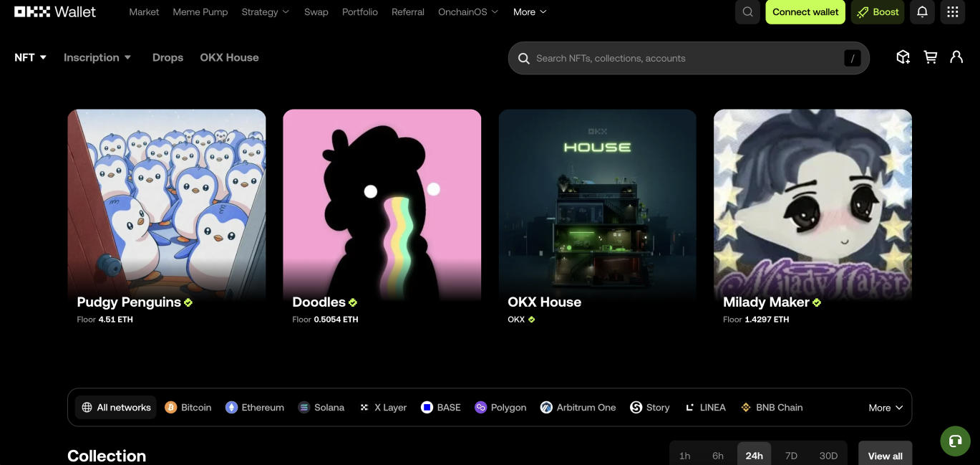Go to the OKX House tab
Image resolution: width=980 pixels, height=465 pixels.
tap(229, 57)
